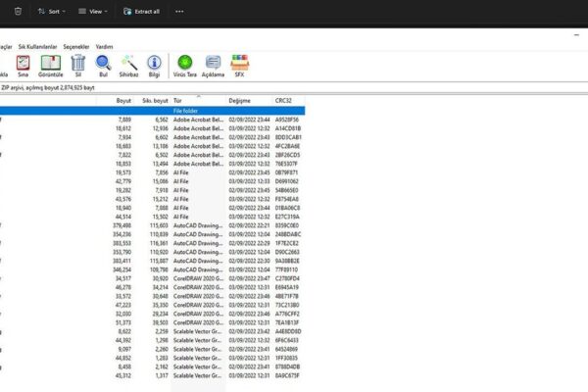The height and width of the screenshot is (392, 588).
Task: Sort list by Boyut column header
Action: (123, 100)
